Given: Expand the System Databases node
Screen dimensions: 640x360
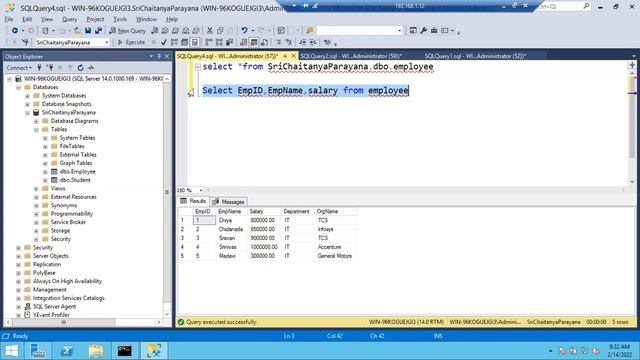Looking at the screenshot, I should 27,96.
